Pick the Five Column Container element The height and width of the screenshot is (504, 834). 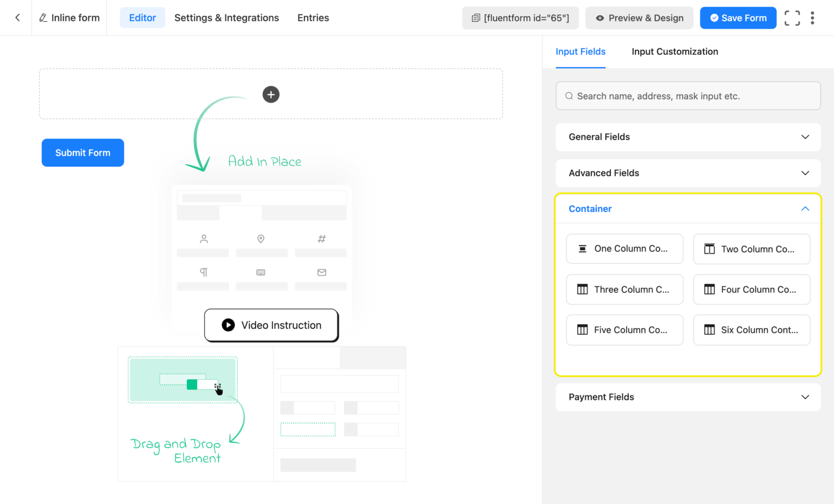(624, 330)
